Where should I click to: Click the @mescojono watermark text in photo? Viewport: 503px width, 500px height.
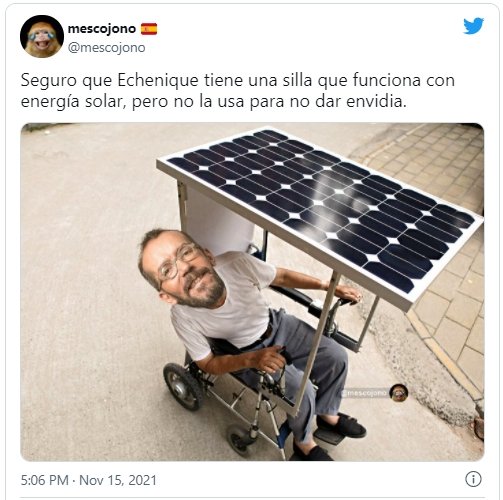coord(364,393)
